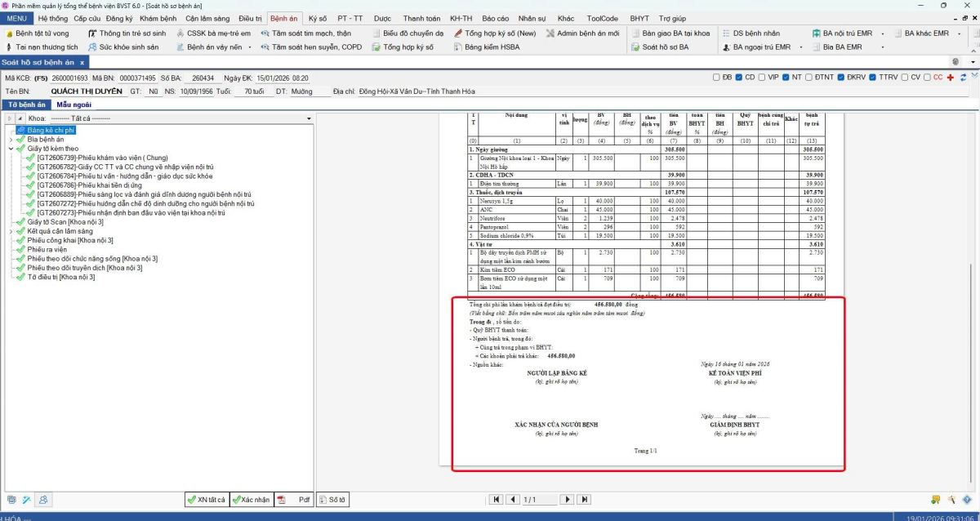Click Admin bệnh án mới icon
Image resolution: width=980 pixels, height=521 pixels.
[x=550, y=33]
